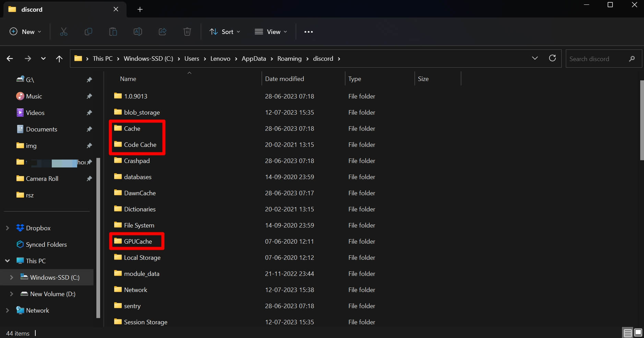Expand New Volume (D:) in the sidebar
644x338 pixels.
[x=11, y=294]
